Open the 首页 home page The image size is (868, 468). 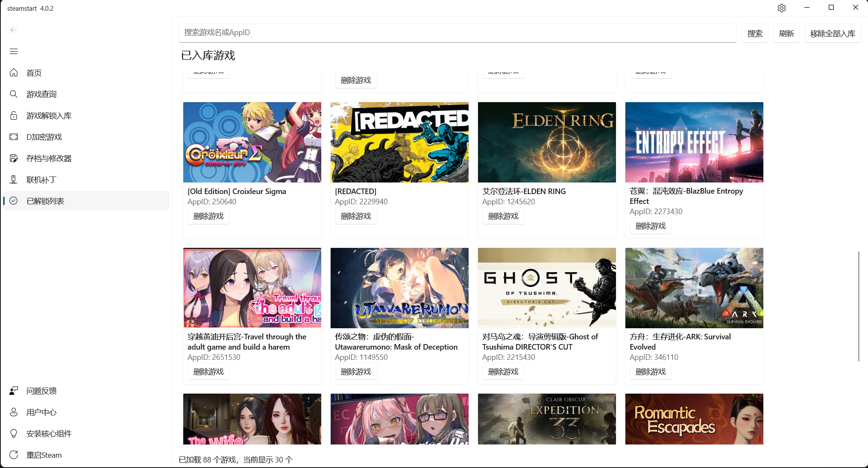86,73
